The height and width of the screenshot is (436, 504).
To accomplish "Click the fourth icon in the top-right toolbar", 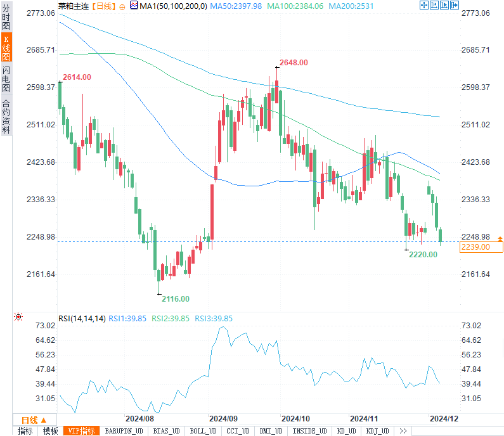I will point(454,6).
